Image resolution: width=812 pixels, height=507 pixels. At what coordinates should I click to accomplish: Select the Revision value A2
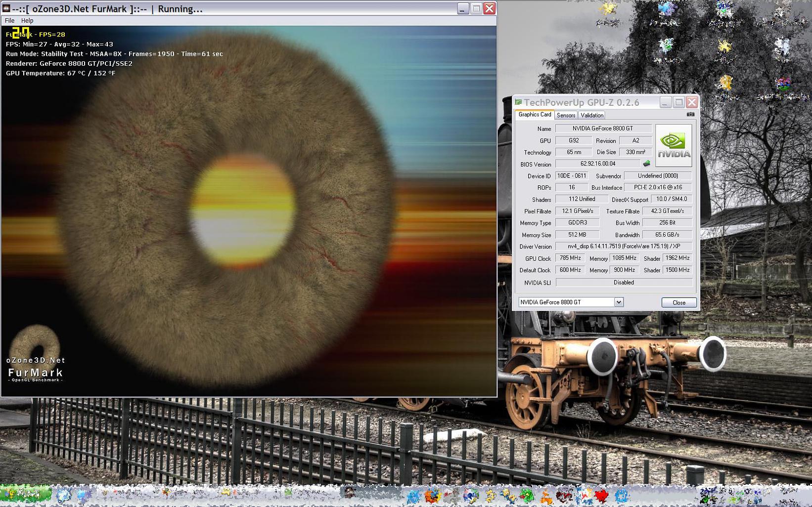pos(635,140)
